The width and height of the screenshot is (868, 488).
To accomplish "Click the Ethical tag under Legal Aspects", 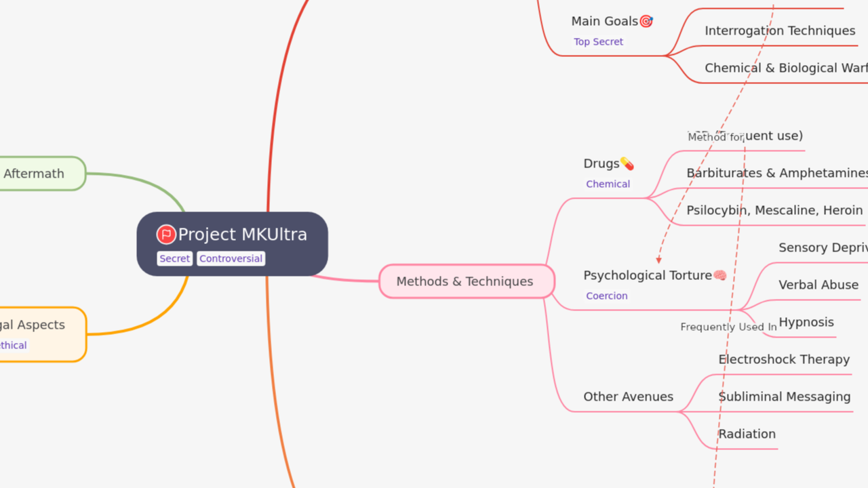I will click(13, 345).
